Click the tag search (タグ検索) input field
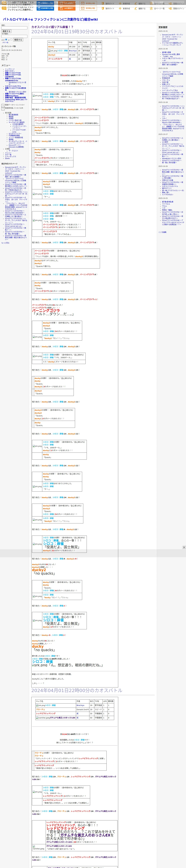 (14, 36)
